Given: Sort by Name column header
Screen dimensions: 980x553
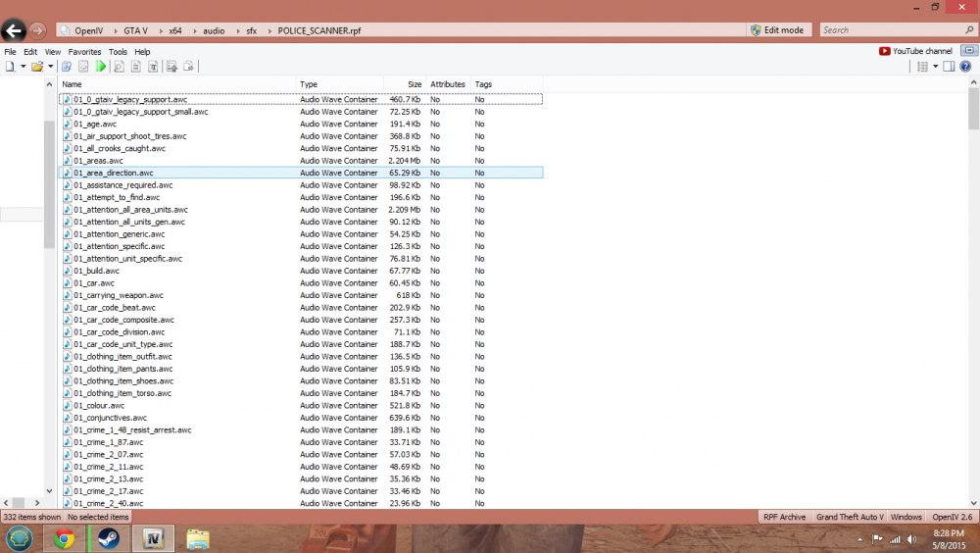Looking at the screenshot, I should pyautogui.click(x=176, y=83).
